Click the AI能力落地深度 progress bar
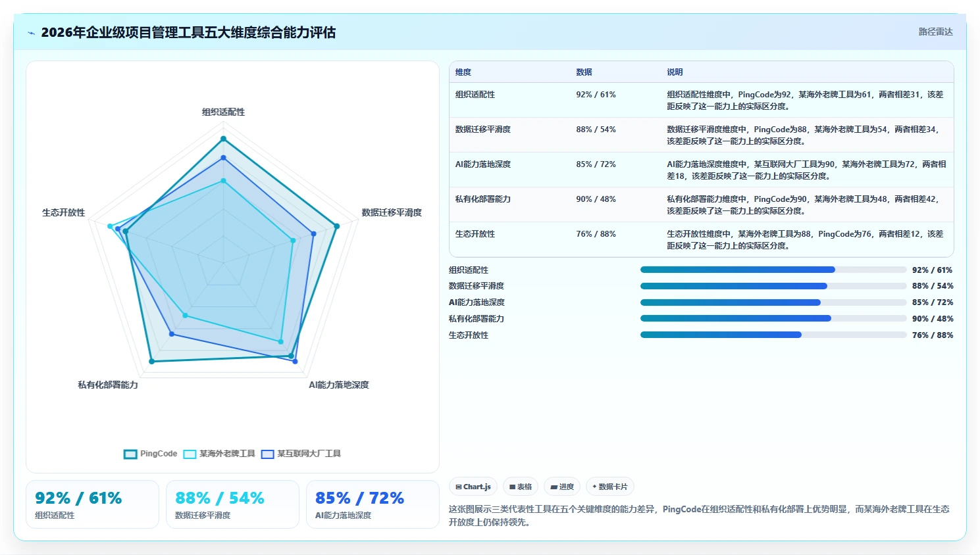Viewport: 980px width, 555px height. click(773, 302)
